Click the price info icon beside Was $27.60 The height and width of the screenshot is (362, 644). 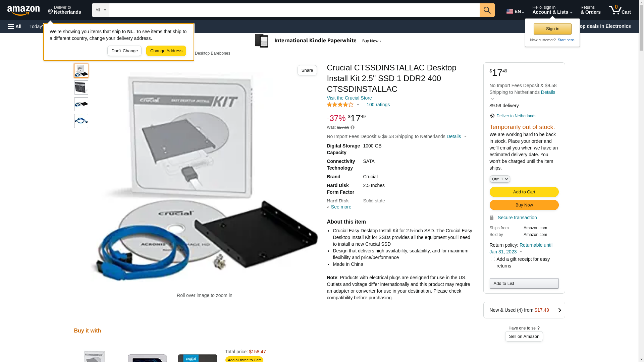[x=353, y=127]
